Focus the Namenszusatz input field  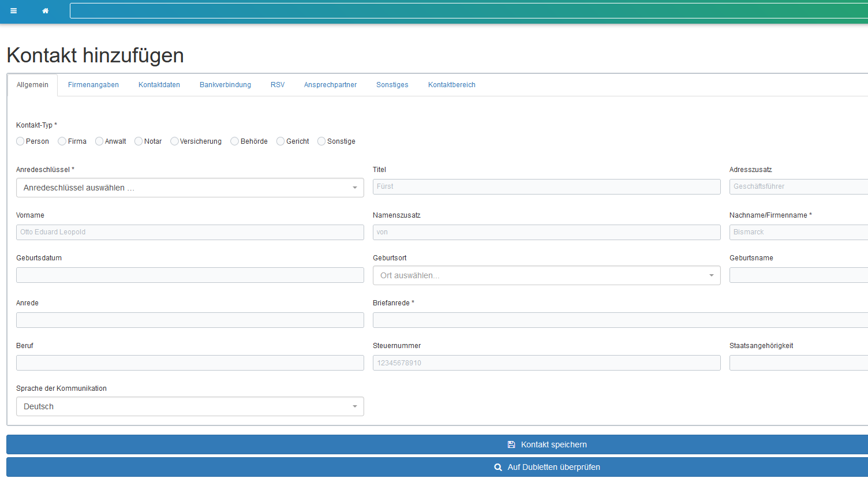click(547, 232)
